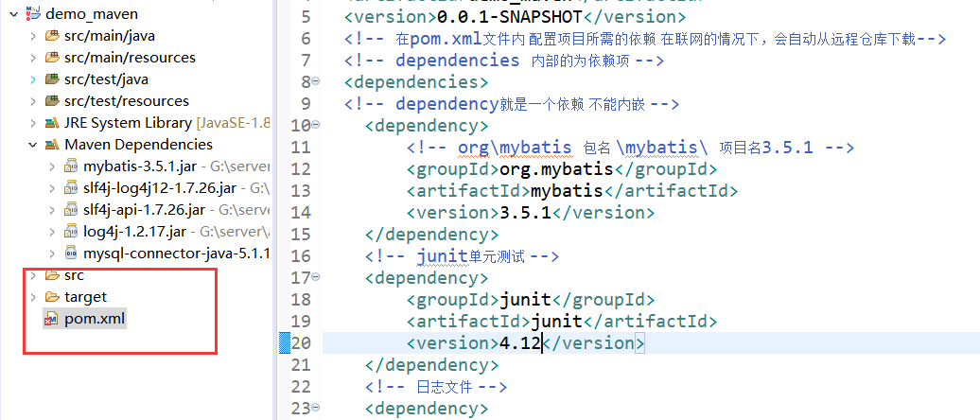The image size is (980, 420).
Task: Click the log4j-1.2.17.jar jar icon
Action: click(x=71, y=232)
